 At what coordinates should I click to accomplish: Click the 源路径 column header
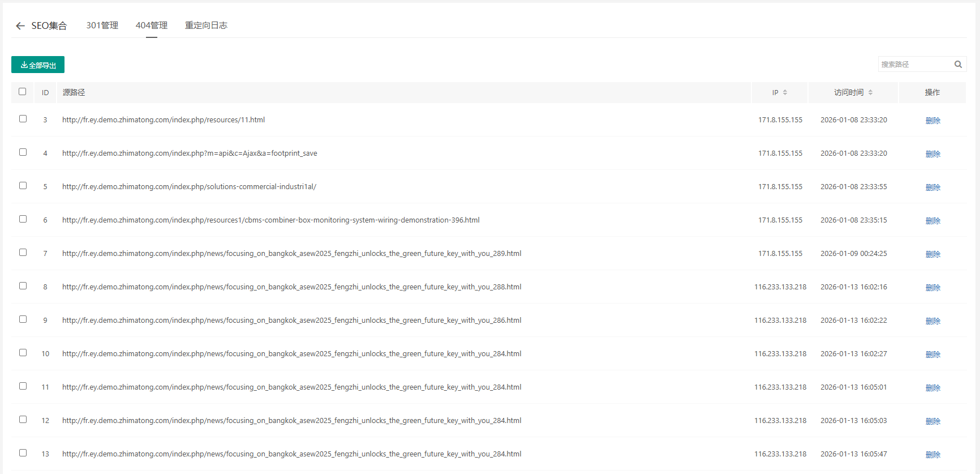pyautogui.click(x=74, y=93)
